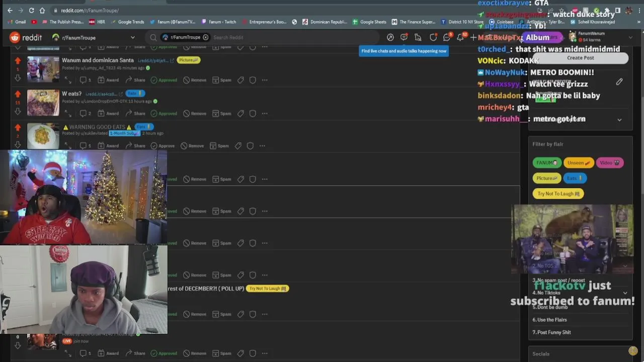Click the flair tag icon on W eats? post
Screen dimensions: 644x362
click(240, 114)
